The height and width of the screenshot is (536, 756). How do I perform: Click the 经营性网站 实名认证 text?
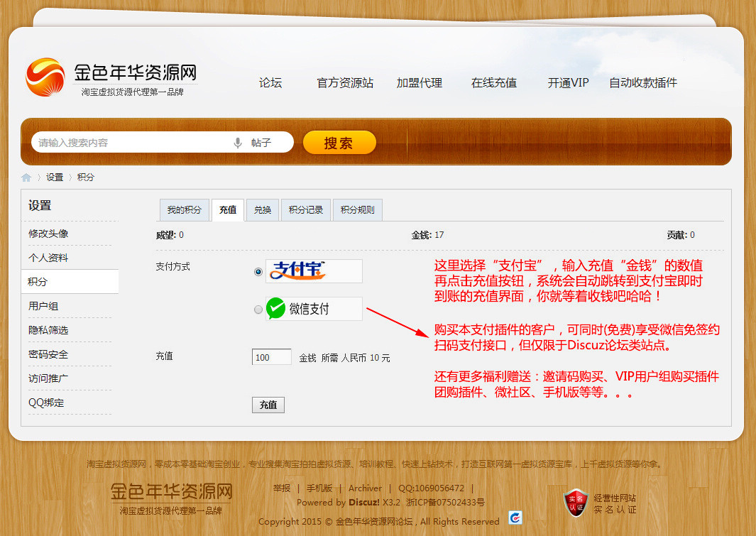[615, 504]
